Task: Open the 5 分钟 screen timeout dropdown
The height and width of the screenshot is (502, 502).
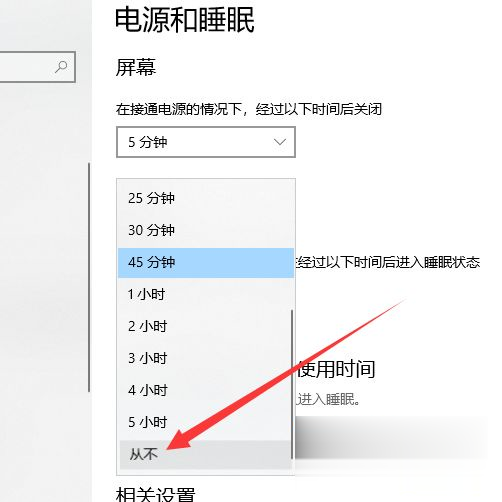Action: click(x=206, y=142)
